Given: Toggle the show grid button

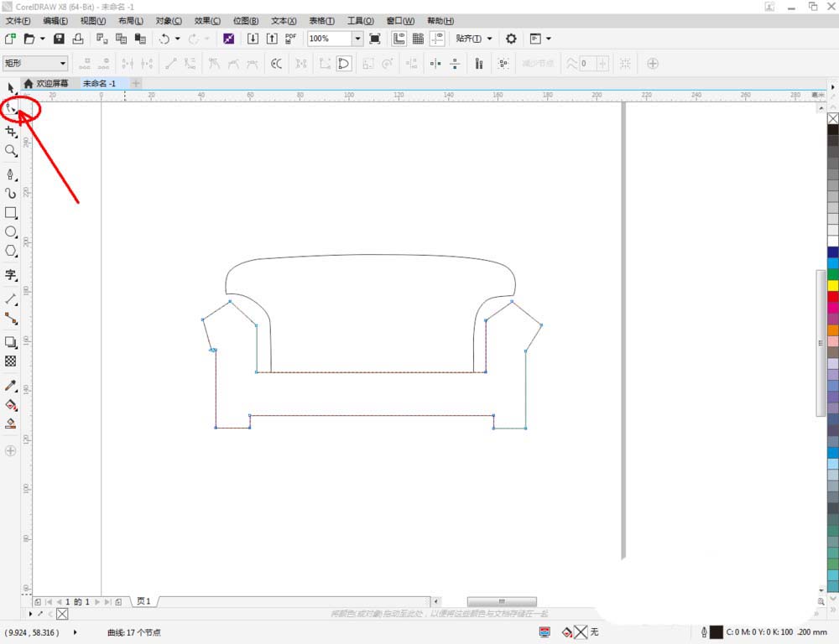Looking at the screenshot, I should pos(418,39).
